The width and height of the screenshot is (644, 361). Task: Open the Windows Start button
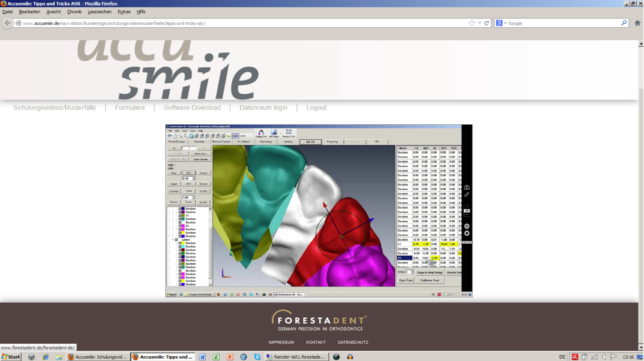click(x=11, y=357)
